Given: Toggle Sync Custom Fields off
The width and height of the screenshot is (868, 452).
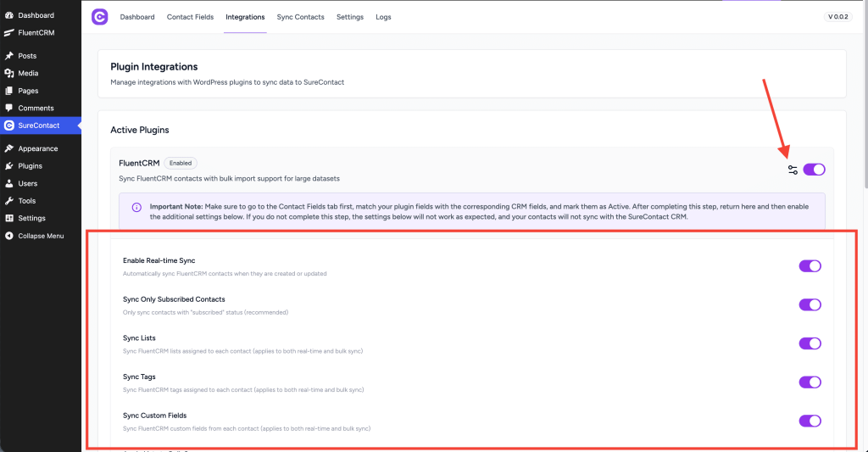Looking at the screenshot, I should (x=810, y=421).
